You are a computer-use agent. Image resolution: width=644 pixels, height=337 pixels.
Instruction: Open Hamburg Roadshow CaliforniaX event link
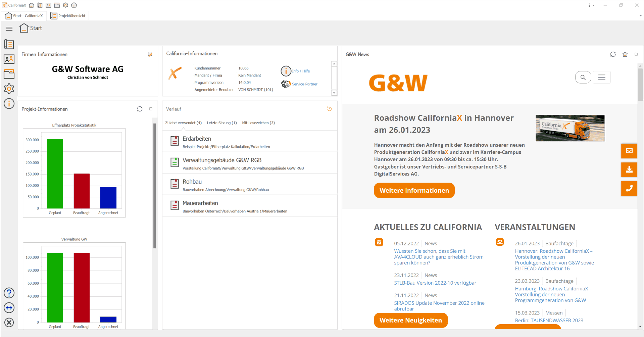553,294
